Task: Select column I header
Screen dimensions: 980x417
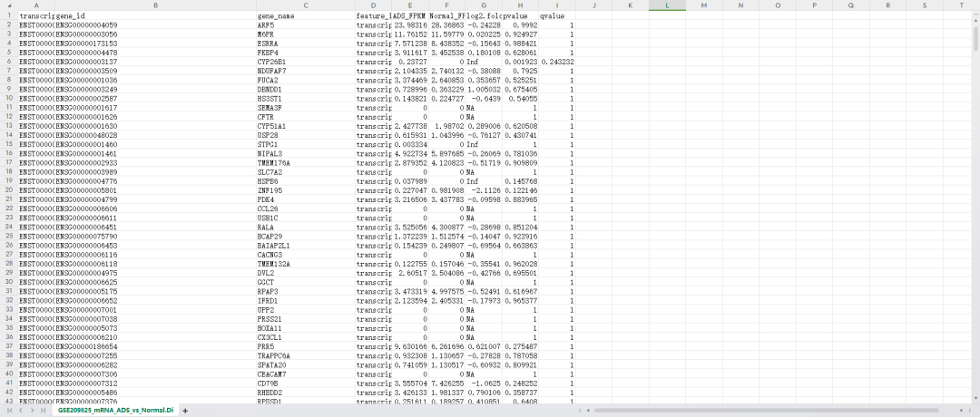Action: coord(557,5)
